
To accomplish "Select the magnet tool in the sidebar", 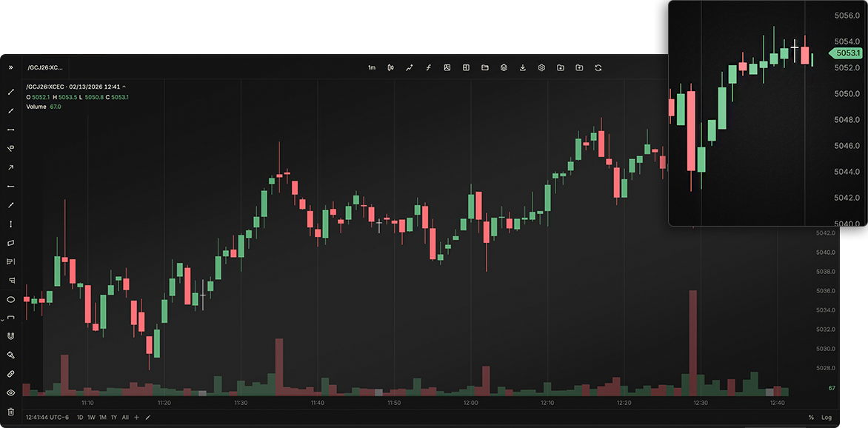I will (x=10, y=335).
